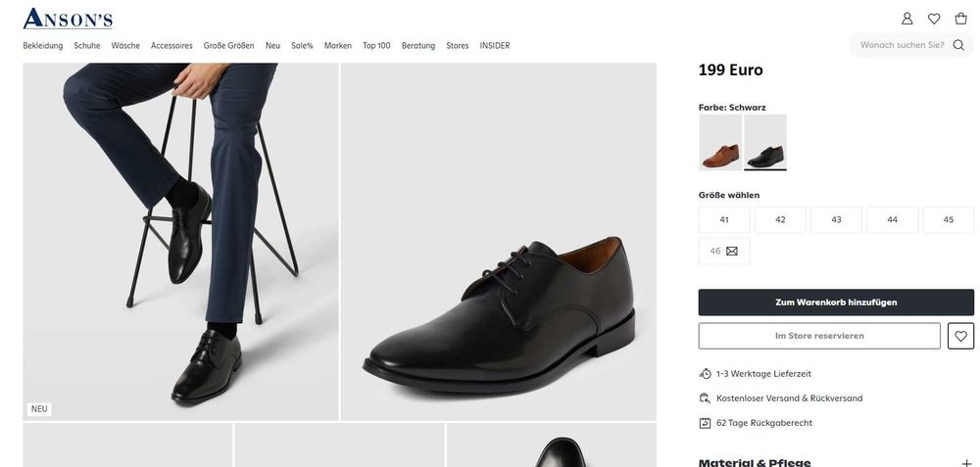Click Zum Warenkorb hinzufügen button
The image size is (980, 467).
tap(836, 303)
